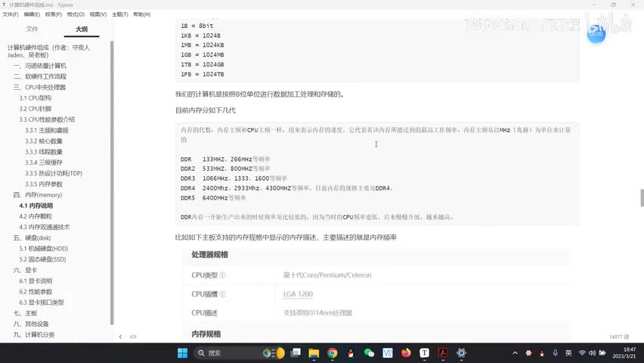Open outline item 5.1 机械硬盘(HDD)
Viewport: 644px width, 363px height.
[x=44, y=249]
